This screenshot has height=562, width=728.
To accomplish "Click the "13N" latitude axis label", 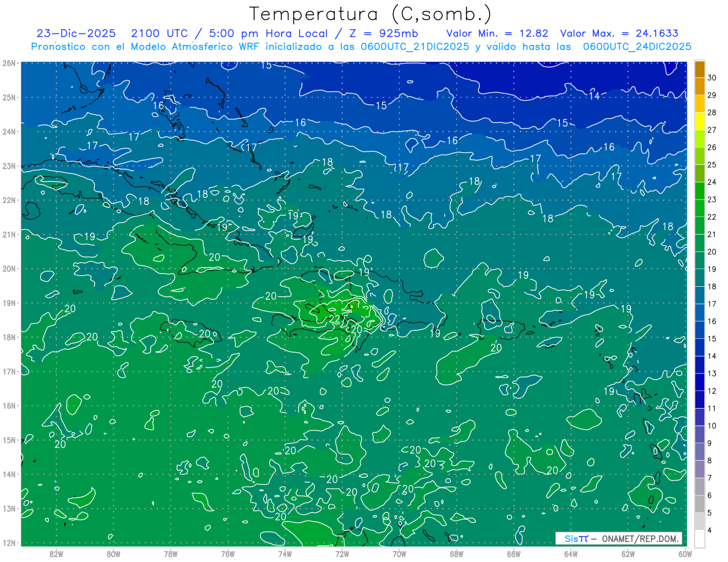I will click(x=9, y=508).
